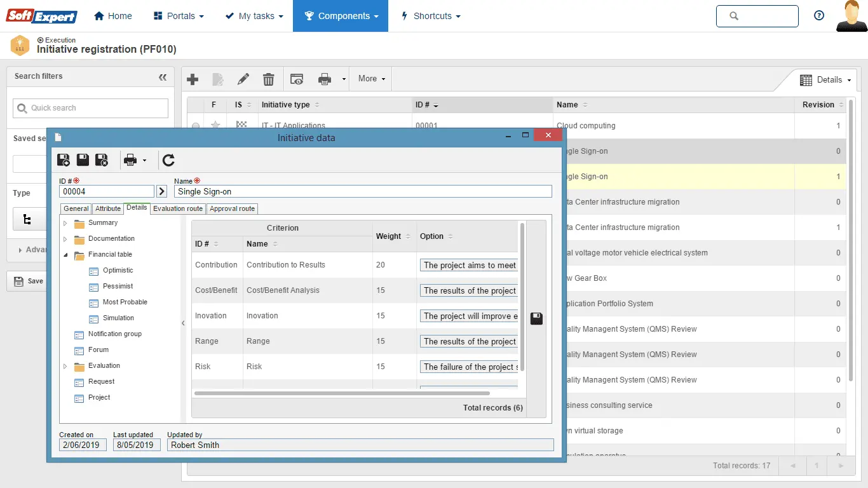Open the More dropdown menu
The image size is (868, 488).
coord(372,79)
